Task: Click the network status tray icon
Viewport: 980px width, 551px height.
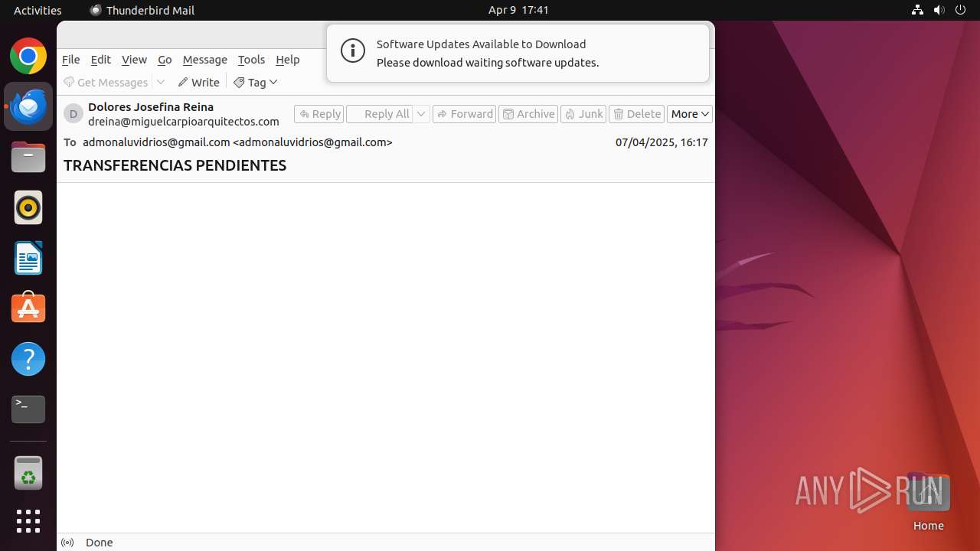Action: 917,10
